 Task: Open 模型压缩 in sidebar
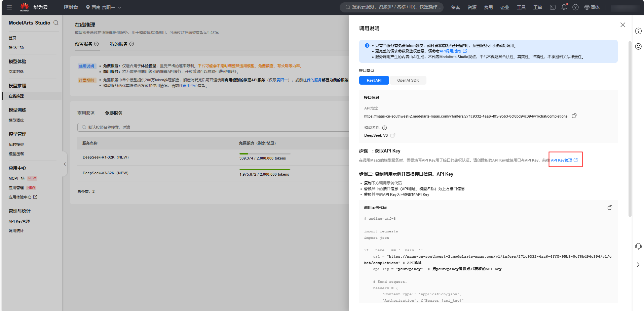[16, 154]
